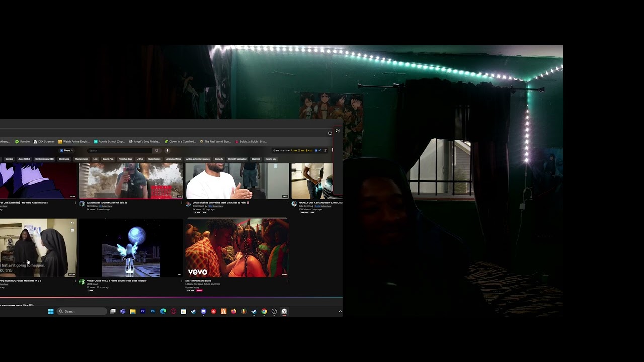Open the Windows Start menu
The height and width of the screenshot is (362, 644).
point(51,311)
